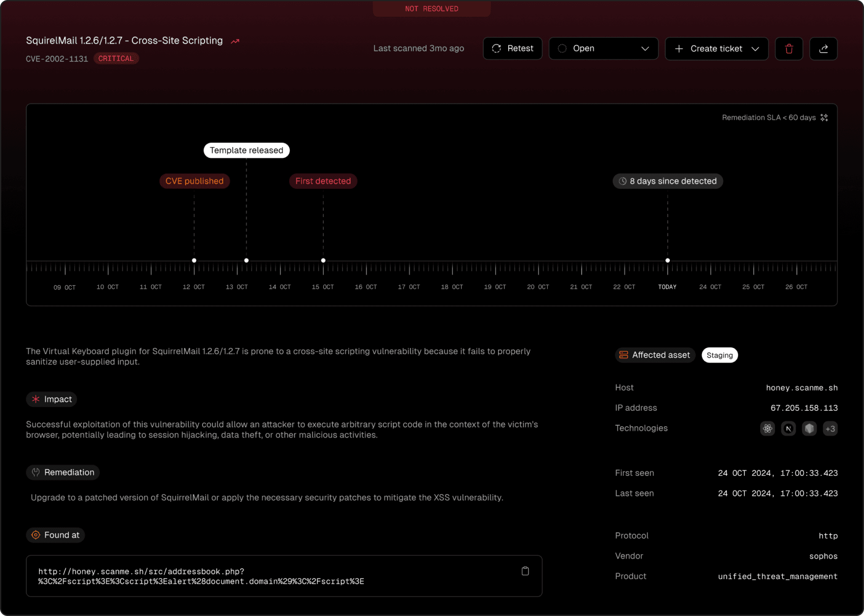Reveal the +3 additional technologies
Image resolution: width=864 pixels, height=616 pixels.
point(830,428)
